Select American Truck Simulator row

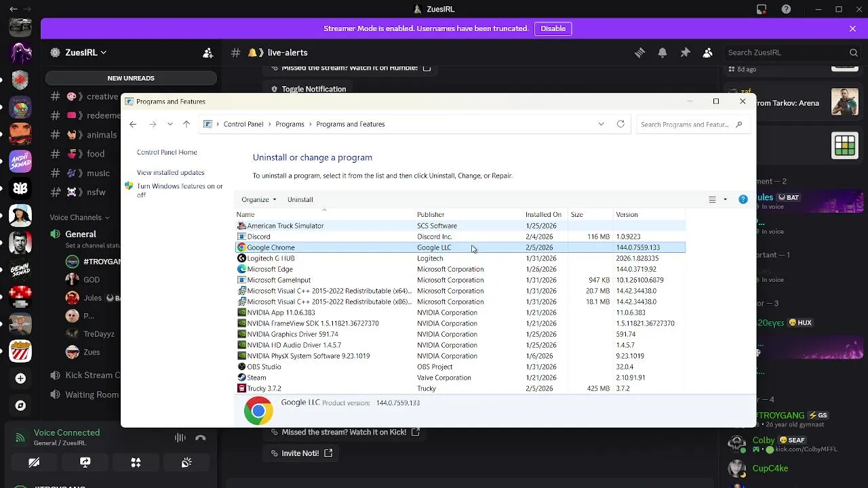coord(460,226)
